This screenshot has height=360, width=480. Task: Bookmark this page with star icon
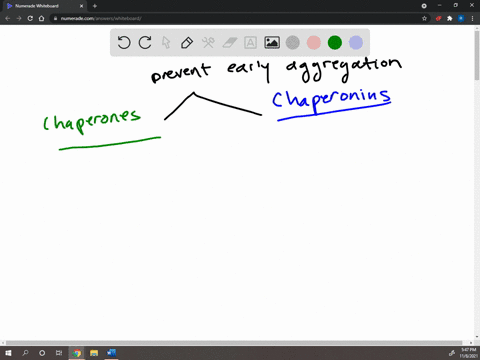pos(424,18)
